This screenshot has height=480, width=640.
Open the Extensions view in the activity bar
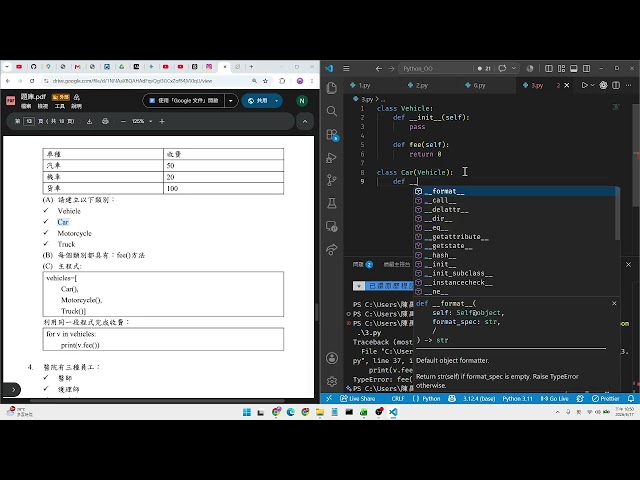pos(332,134)
